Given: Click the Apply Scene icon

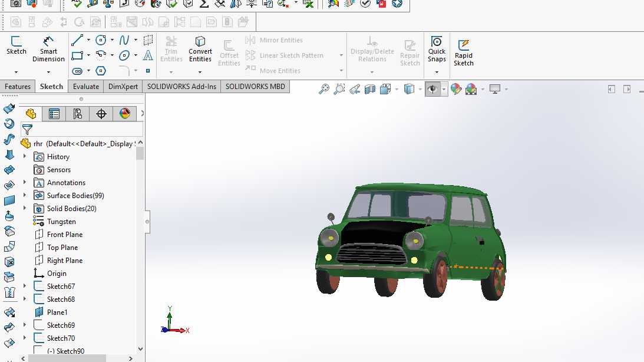Looking at the screenshot, I should (x=471, y=89).
